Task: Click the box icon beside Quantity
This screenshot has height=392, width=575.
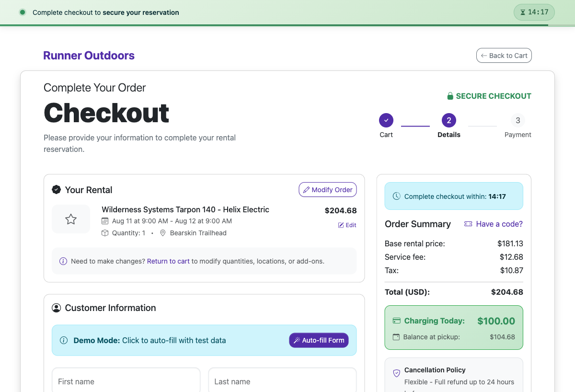Action: [x=105, y=233]
